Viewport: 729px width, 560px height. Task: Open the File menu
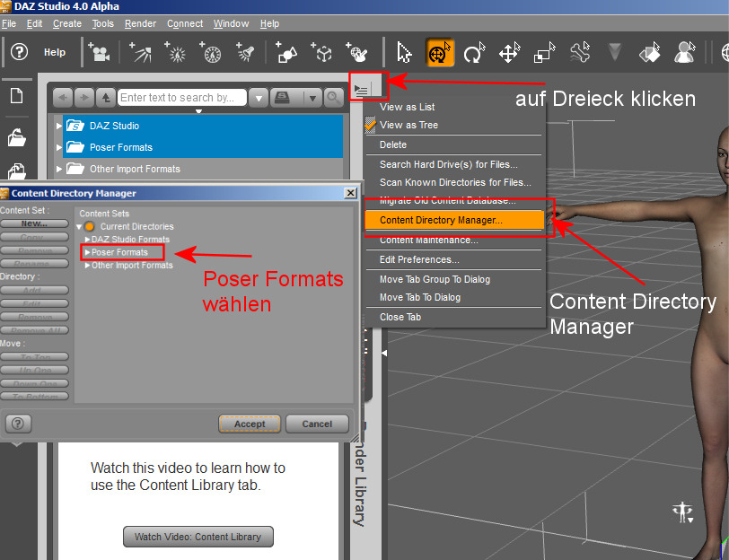(8, 23)
